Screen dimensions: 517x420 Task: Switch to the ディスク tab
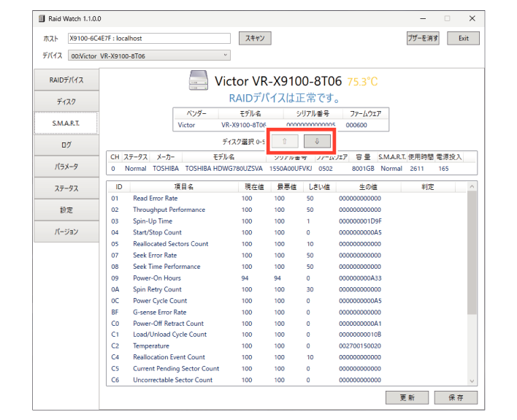coord(66,102)
